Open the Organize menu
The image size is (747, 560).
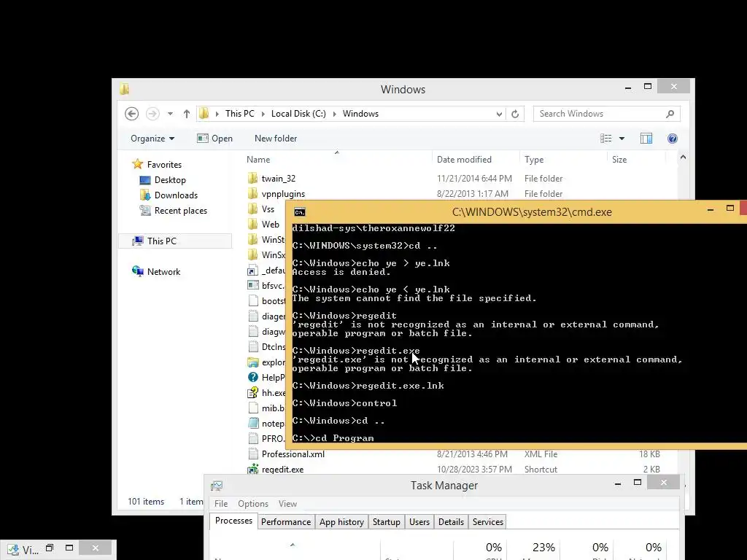click(152, 139)
